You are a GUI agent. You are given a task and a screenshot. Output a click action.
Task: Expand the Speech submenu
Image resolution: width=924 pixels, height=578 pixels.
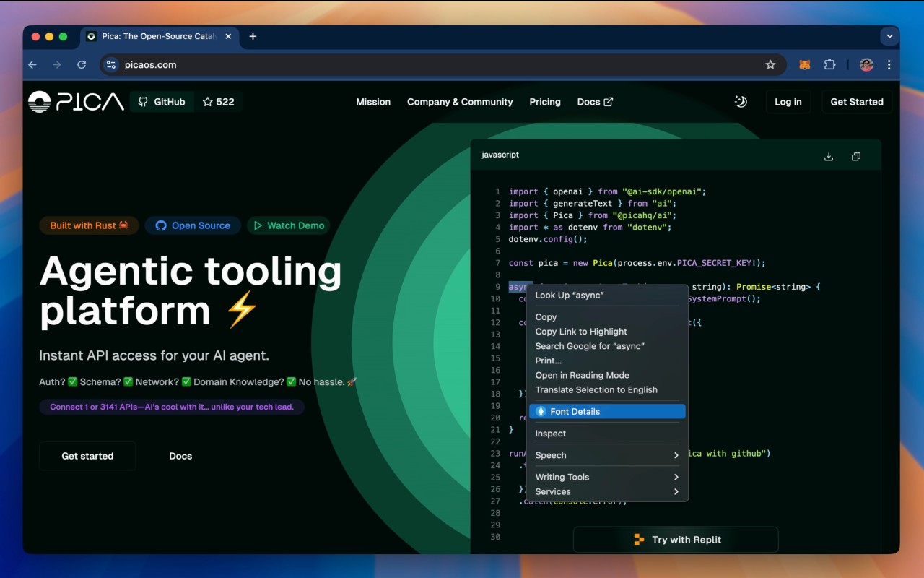click(x=607, y=455)
